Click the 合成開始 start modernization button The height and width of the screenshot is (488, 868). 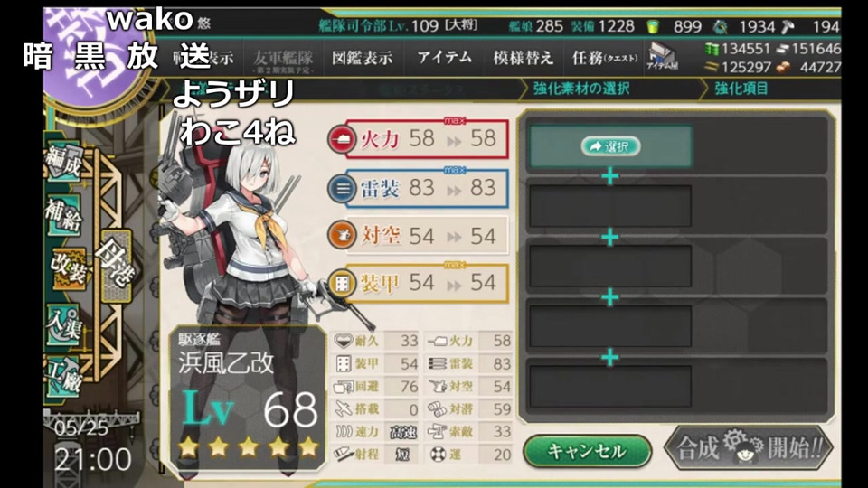pyautogui.click(x=749, y=448)
